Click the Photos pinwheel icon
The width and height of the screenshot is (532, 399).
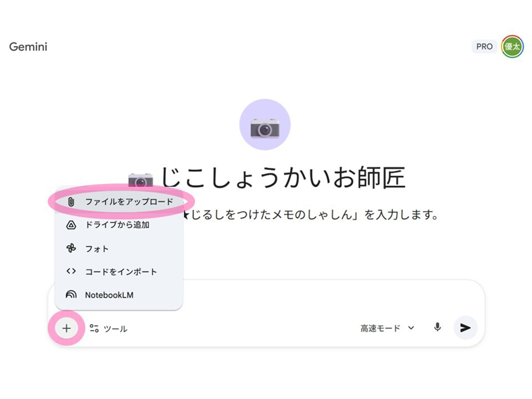click(x=71, y=248)
